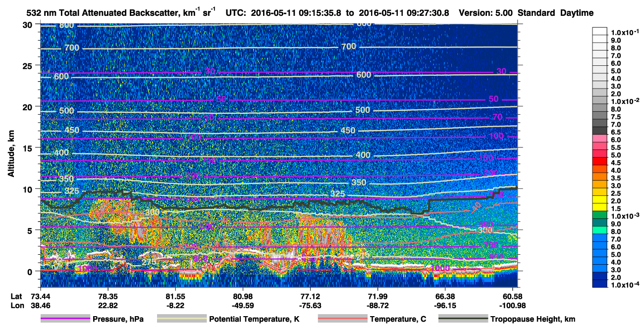644x330 pixels.
Task: Click latitude value 73.44
Action: [x=40, y=296]
